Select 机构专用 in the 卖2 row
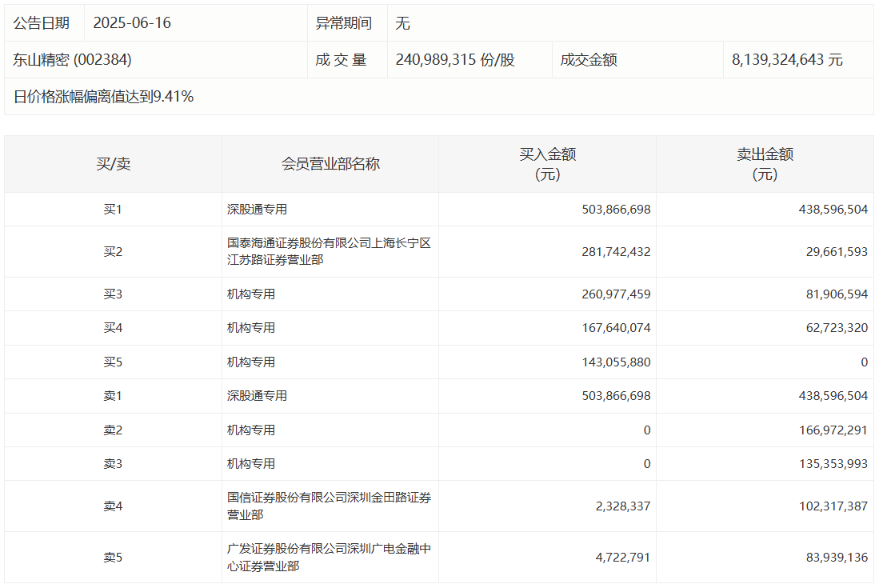 coord(251,430)
